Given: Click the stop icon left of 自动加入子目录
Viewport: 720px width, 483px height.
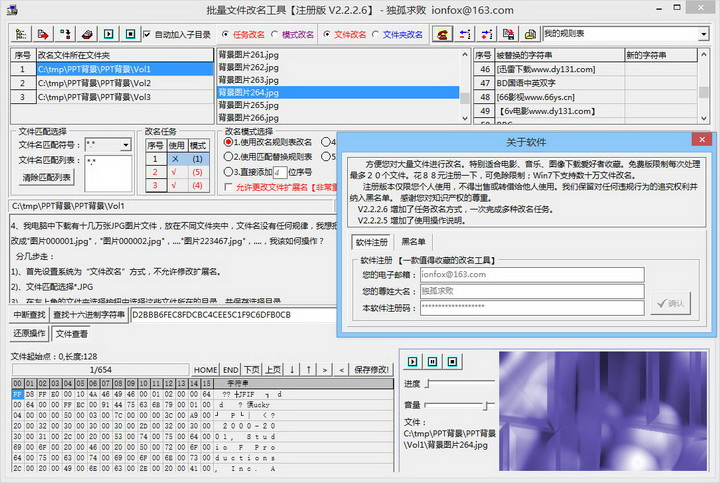Looking at the screenshot, I should [x=131, y=34].
